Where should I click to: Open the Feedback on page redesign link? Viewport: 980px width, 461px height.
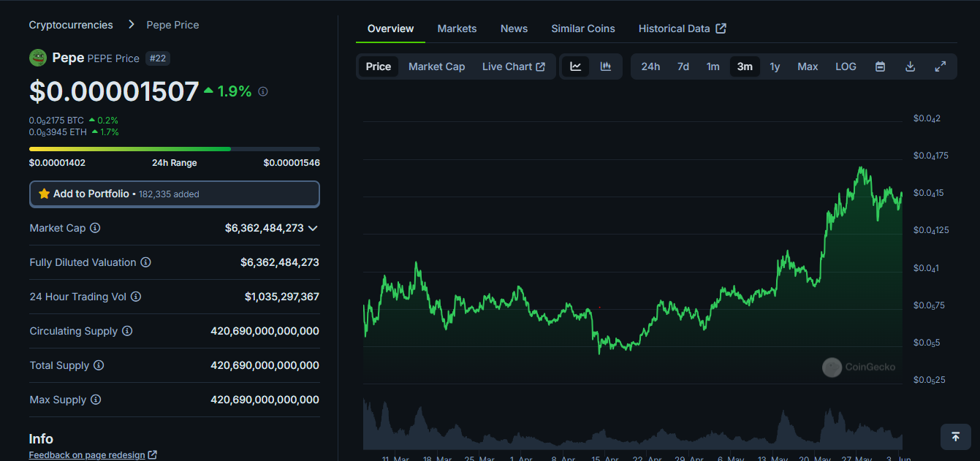pos(87,454)
